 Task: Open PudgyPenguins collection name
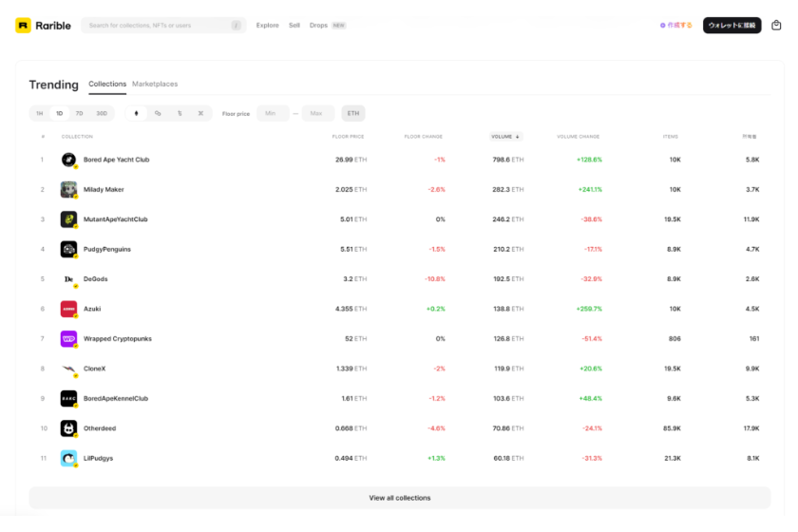coord(107,250)
